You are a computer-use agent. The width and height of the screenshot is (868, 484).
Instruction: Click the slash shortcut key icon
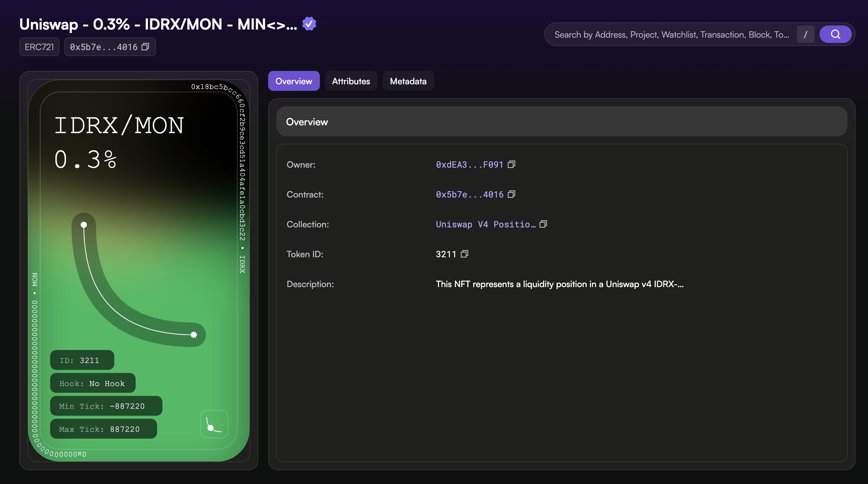coord(805,34)
